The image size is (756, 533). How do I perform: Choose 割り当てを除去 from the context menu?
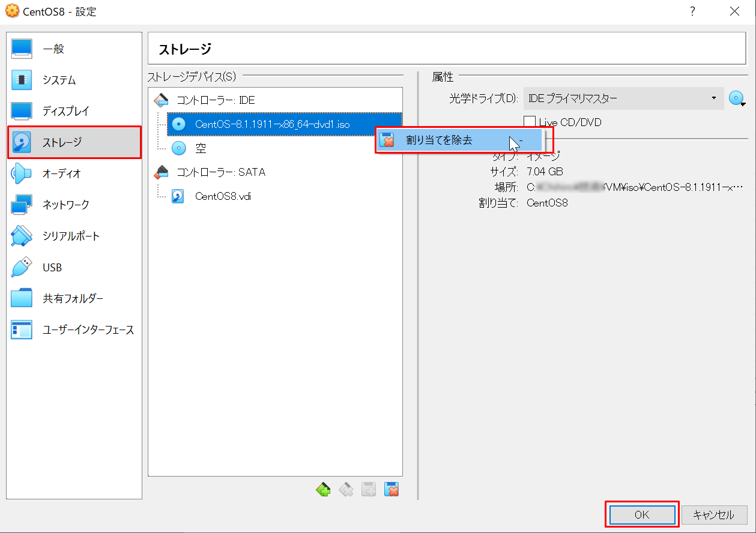(460, 140)
